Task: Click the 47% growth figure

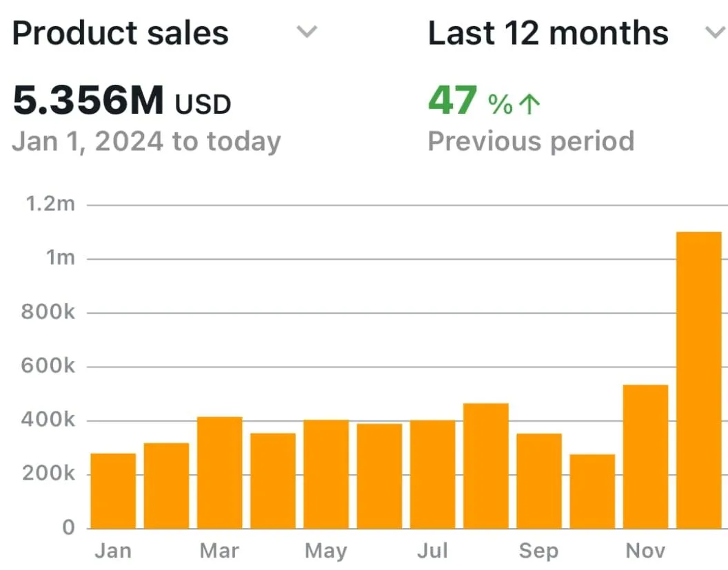Action: pyautogui.click(x=470, y=102)
